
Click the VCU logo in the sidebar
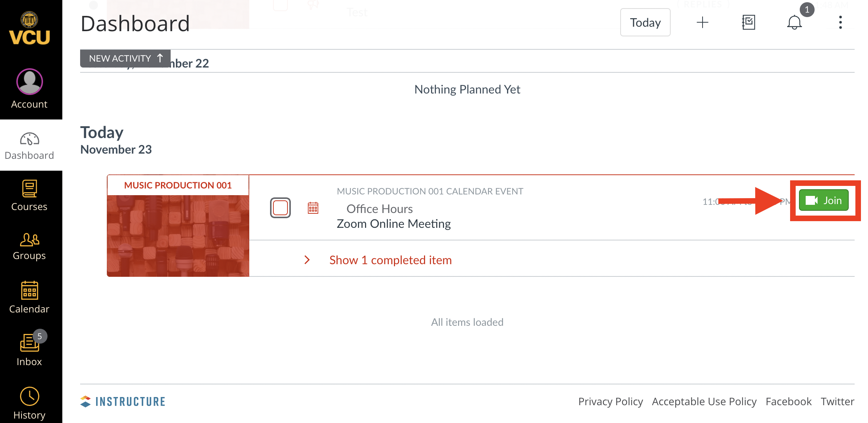click(29, 29)
